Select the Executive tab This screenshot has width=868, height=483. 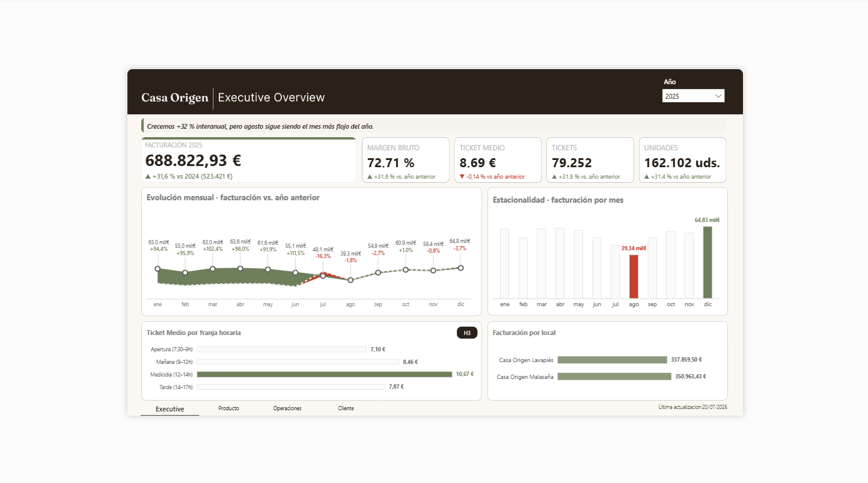[x=170, y=409]
